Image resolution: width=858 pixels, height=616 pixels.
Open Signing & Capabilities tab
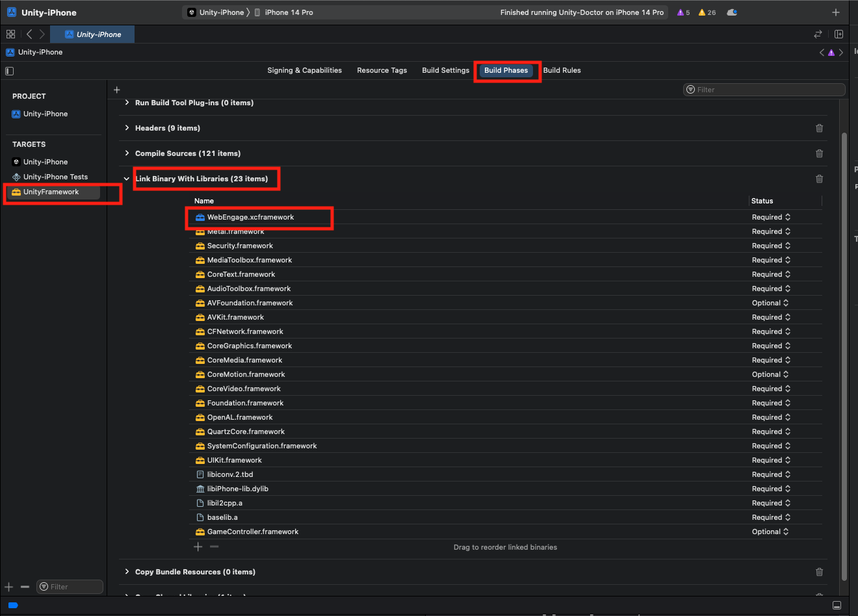pos(304,70)
